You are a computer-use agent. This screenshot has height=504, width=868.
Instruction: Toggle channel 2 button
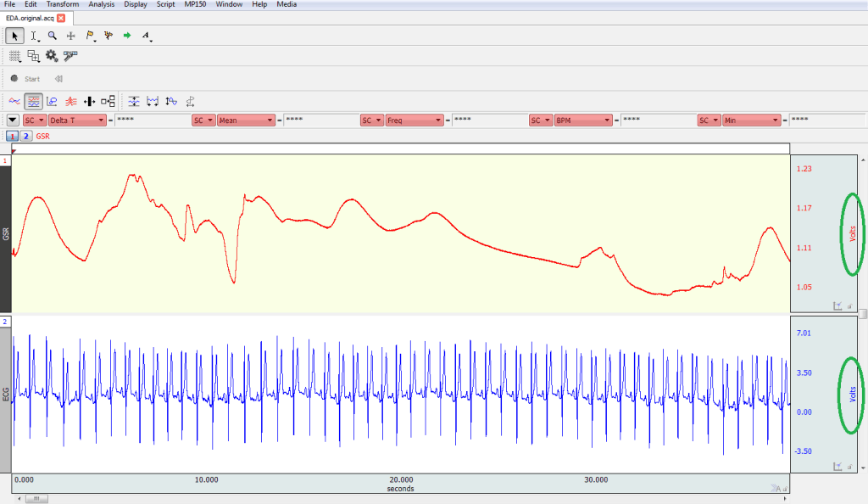pyautogui.click(x=25, y=137)
